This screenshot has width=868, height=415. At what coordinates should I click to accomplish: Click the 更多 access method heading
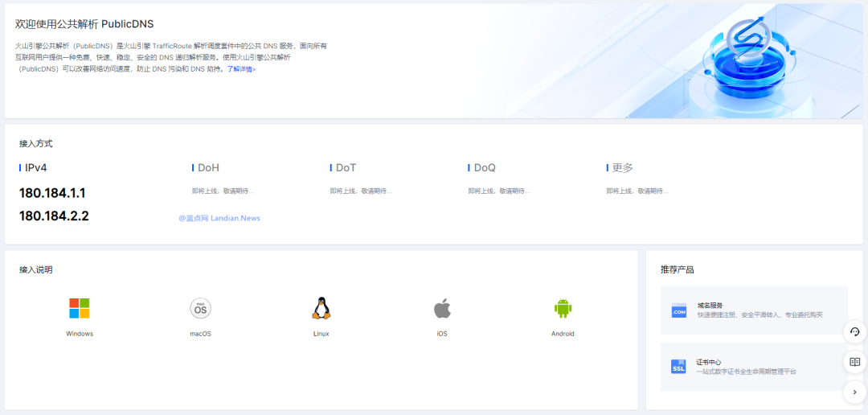click(622, 167)
